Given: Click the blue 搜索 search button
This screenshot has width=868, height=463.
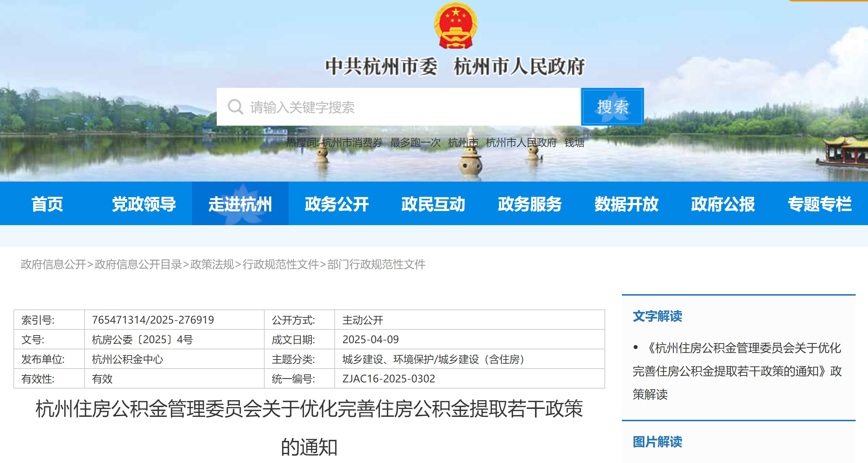Looking at the screenshot, I should pyautogui.click(x=612, y=107).
